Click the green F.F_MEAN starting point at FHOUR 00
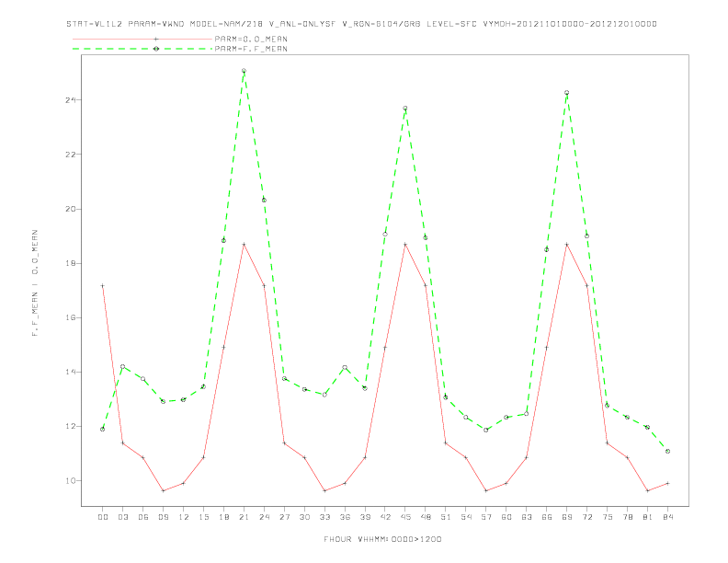 (x=103, y=430)
